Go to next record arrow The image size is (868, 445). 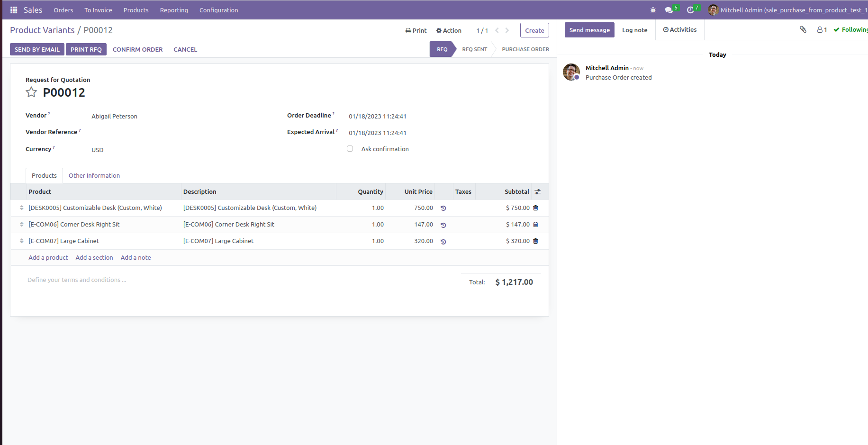(x=507, y=30)
